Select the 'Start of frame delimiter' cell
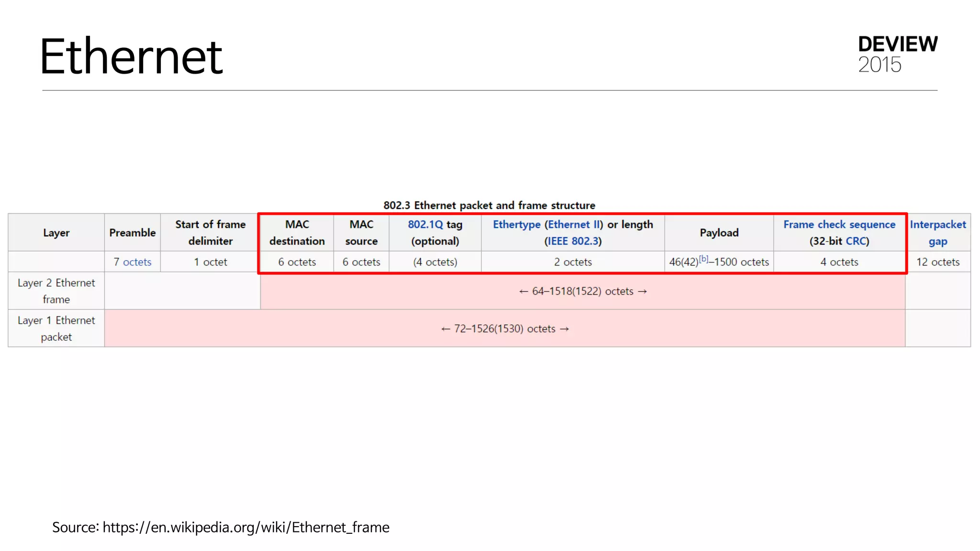Screen dimensions: 980x551 210,232
